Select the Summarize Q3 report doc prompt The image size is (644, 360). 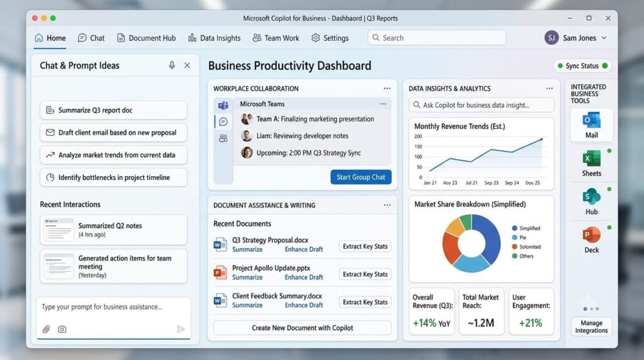pos(113,110)
